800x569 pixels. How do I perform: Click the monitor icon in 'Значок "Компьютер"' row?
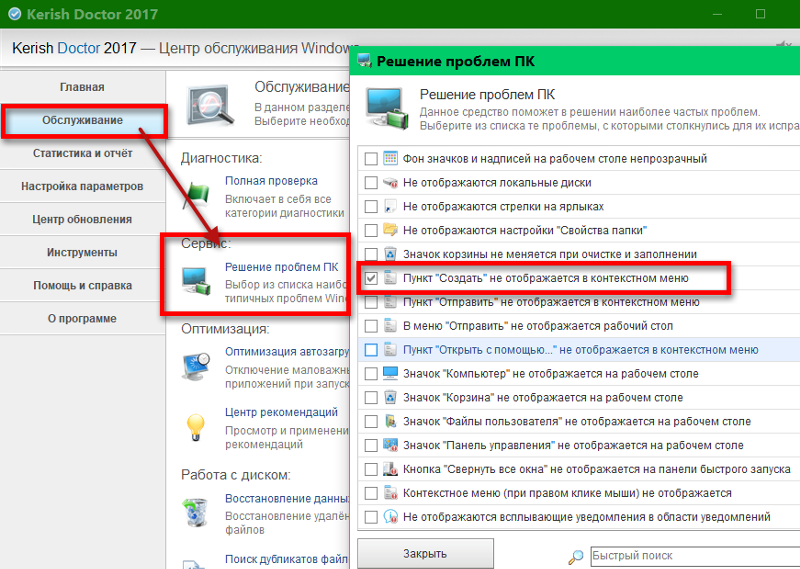[390, 373]
